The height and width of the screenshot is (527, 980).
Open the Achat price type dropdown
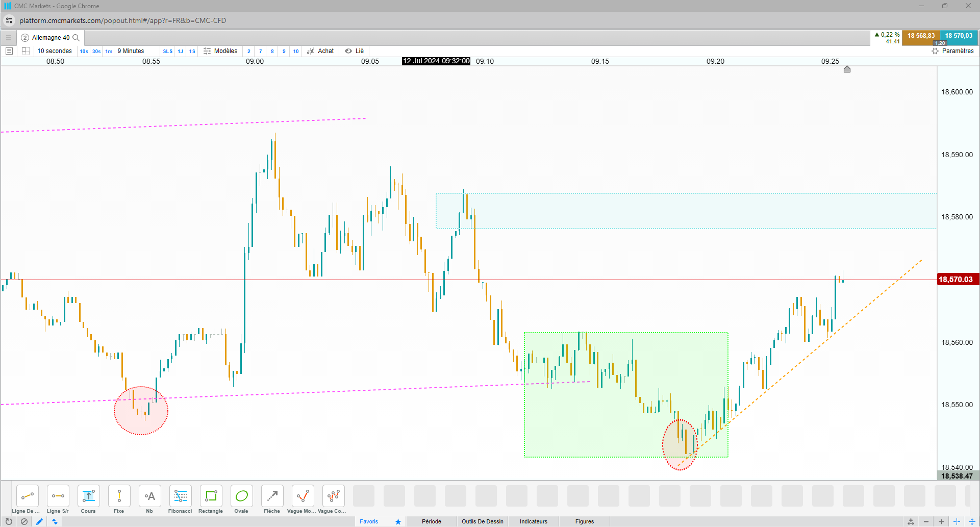tap(320, 51)
